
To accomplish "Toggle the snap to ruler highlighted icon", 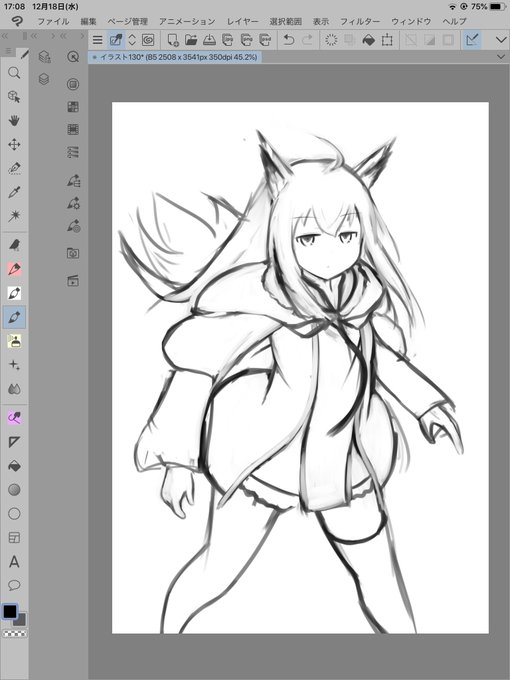I will 472,40.
